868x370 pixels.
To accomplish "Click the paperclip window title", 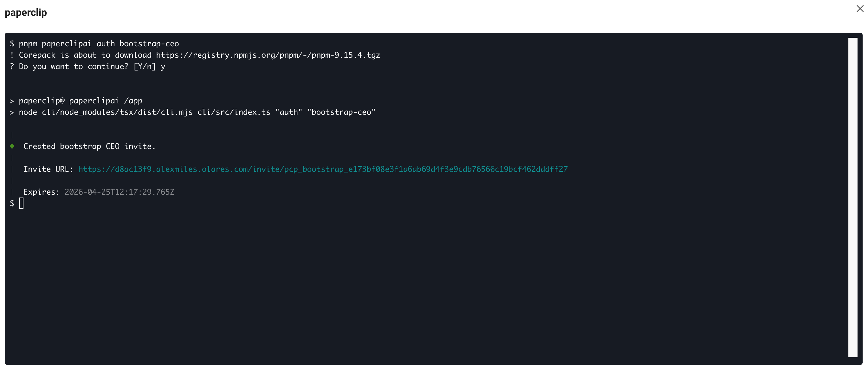I will click(x=25, y=13).
